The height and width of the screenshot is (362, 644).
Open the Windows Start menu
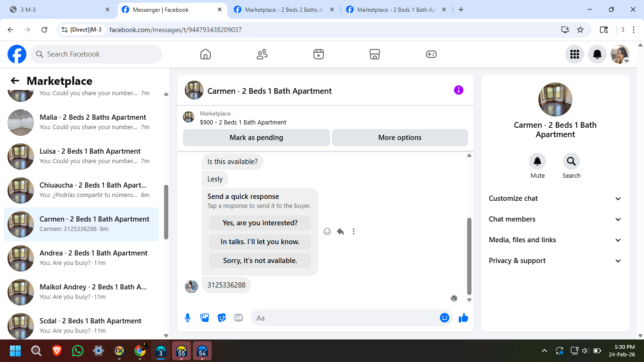15,351
